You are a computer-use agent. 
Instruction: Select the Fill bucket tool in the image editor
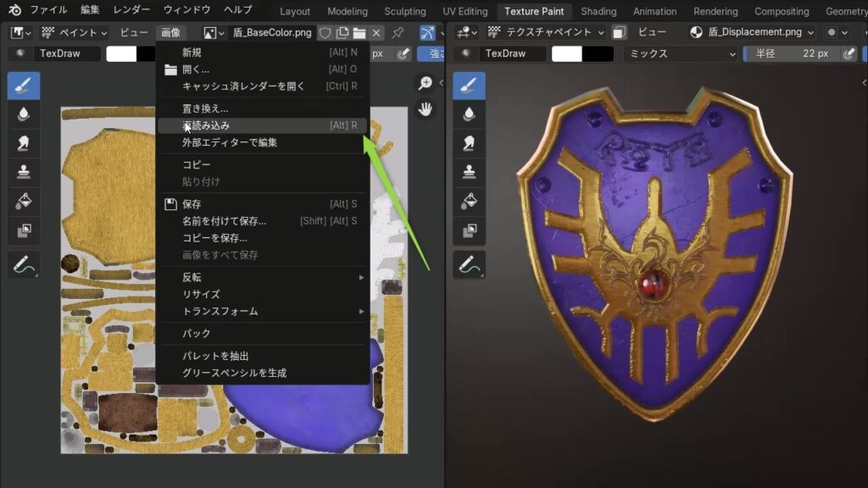(23, 201)
